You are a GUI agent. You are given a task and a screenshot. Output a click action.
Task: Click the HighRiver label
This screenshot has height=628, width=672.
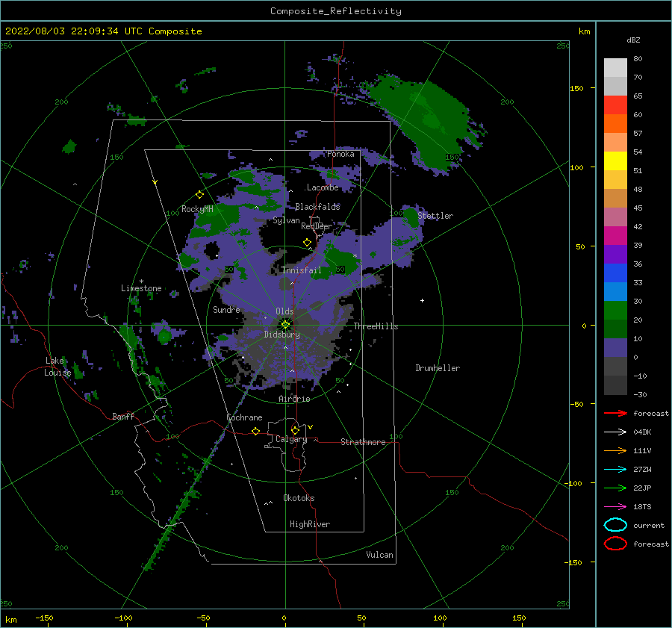pyautogui.click(x=310, y=524)
